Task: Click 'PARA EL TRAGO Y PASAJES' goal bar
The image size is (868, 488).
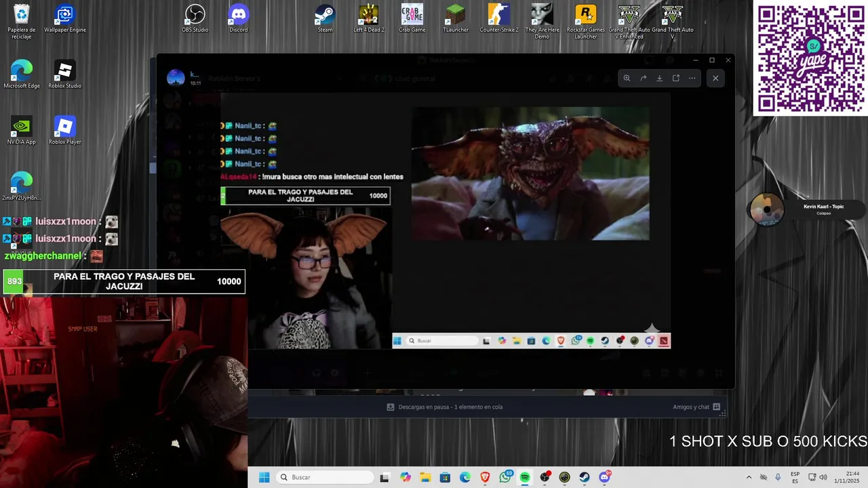Action: coord(124,282)
